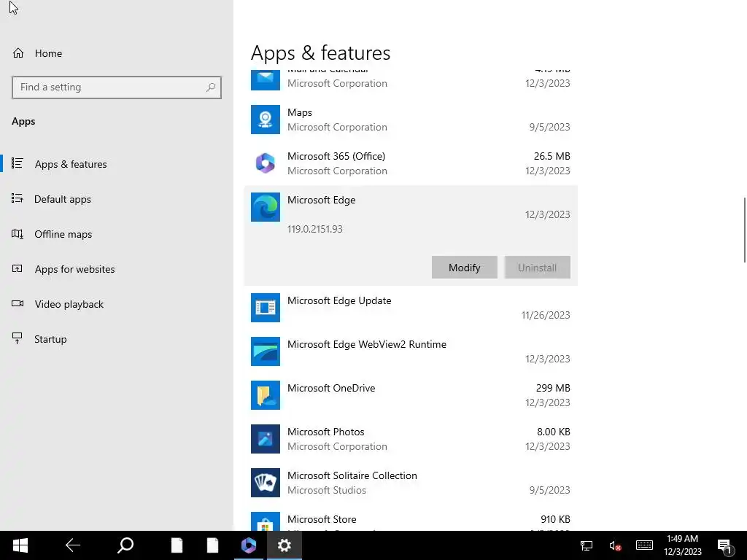Click the Mail and Calendar app icon
This screenshot has height=560, width=747.
pyautogui.click(x=266, y=80)
